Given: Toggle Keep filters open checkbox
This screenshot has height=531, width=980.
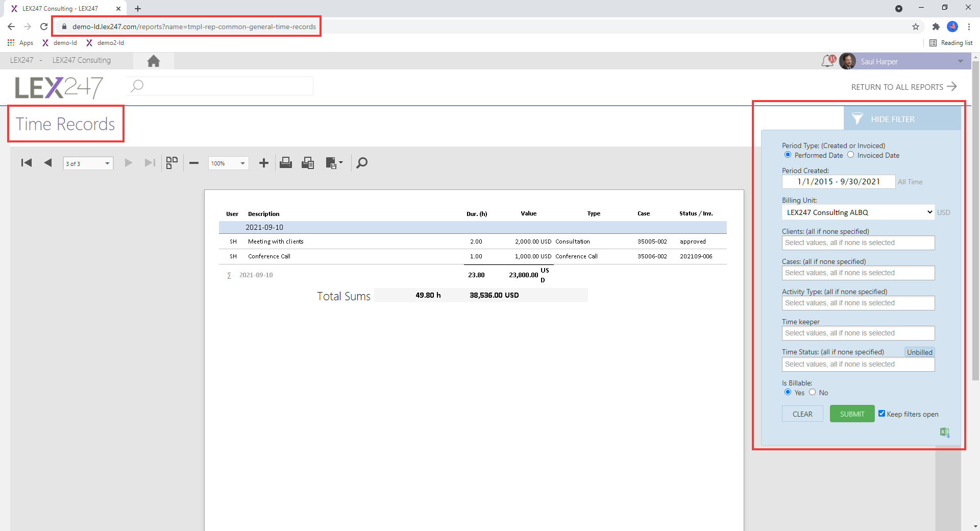Looking at the screenshot, I should point(881,414).
